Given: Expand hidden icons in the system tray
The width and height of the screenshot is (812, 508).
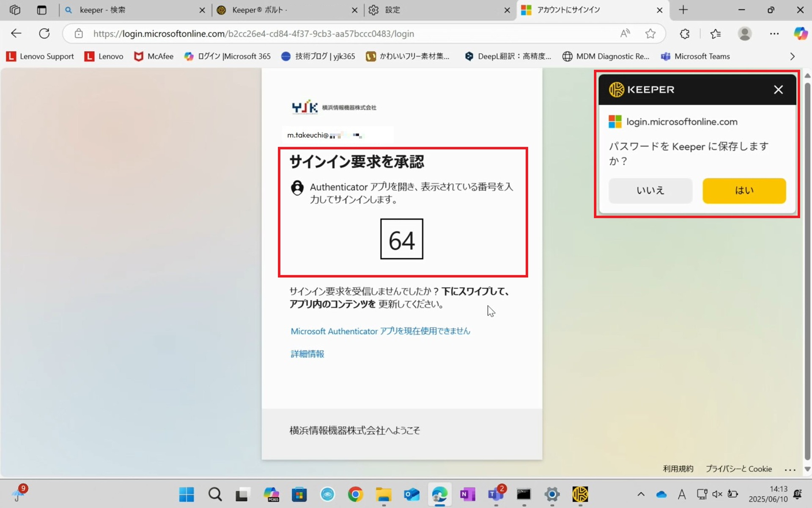Looking at the screenshot, I should pos(641,494).
